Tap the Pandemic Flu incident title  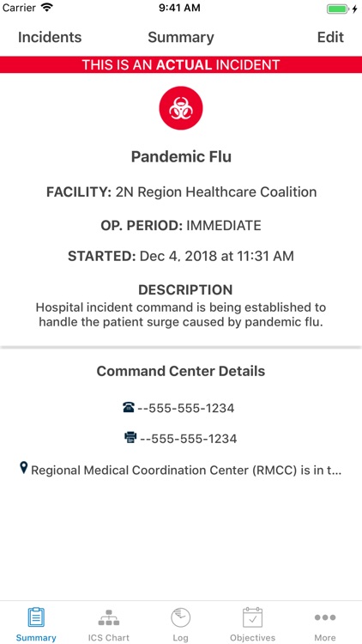181,157
